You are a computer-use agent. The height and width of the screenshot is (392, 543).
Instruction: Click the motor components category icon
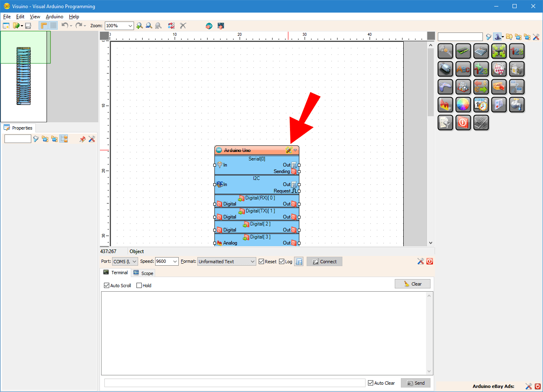click(445, 69)
